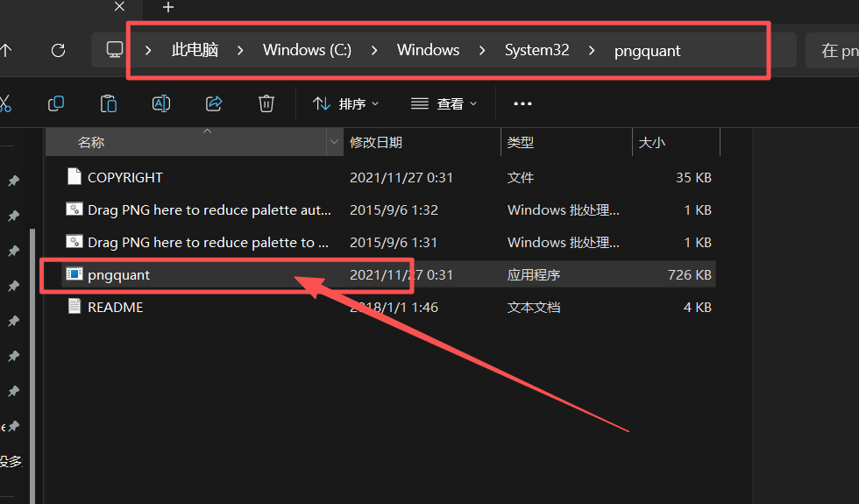
Task: Click the 应用程序 type cell
Action: point(534,274)
